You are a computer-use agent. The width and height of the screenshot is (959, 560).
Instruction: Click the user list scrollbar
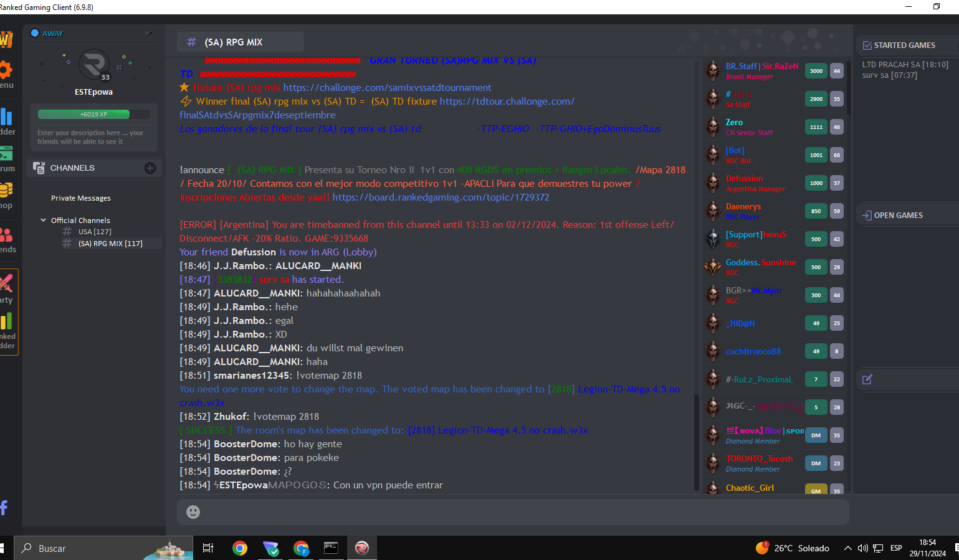tap(849, 87)
